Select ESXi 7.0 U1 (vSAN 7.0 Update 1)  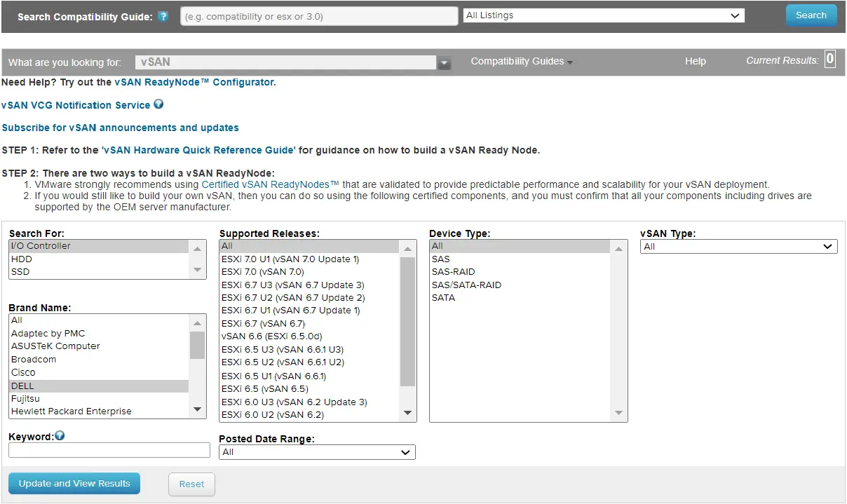coord(309,259)
